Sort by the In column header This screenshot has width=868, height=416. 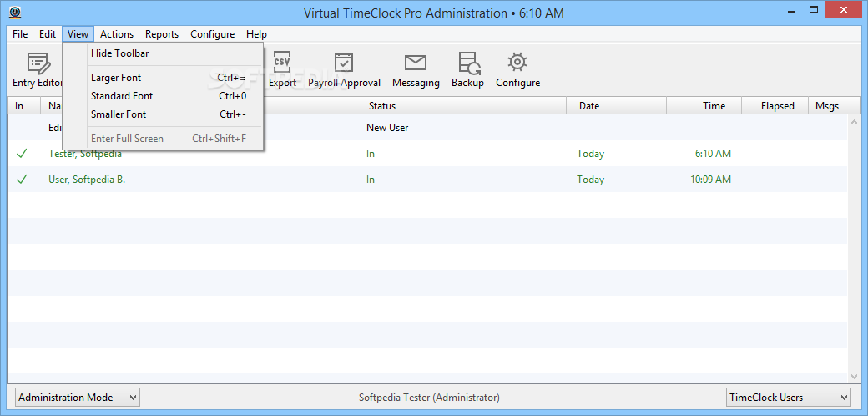click(24, 106)
